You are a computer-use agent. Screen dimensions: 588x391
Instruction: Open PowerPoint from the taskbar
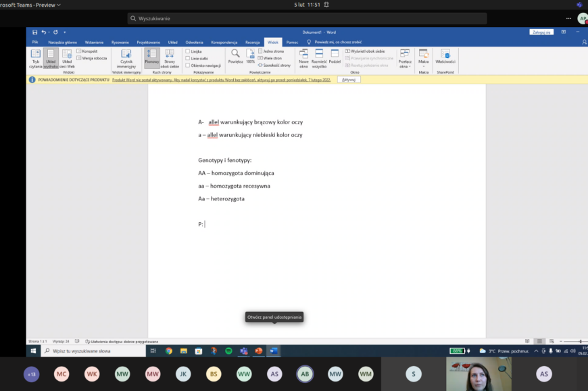pyautogui.click(x=259, y=351)
